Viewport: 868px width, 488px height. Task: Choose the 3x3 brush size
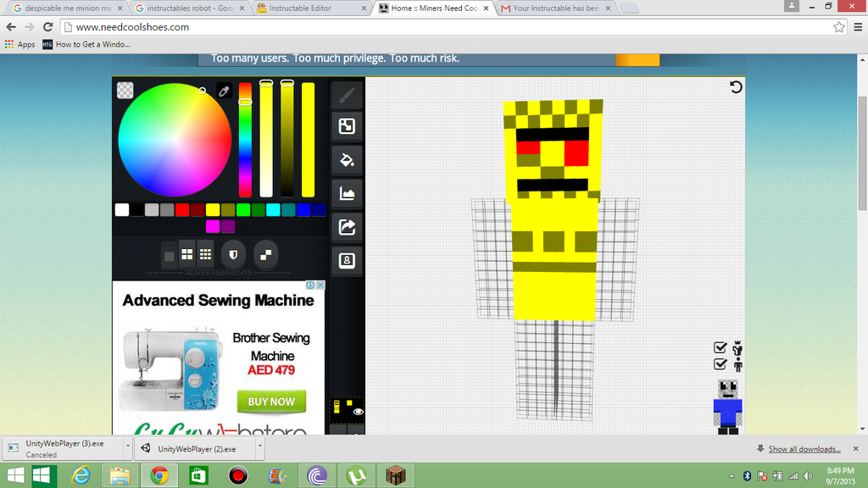205,254
